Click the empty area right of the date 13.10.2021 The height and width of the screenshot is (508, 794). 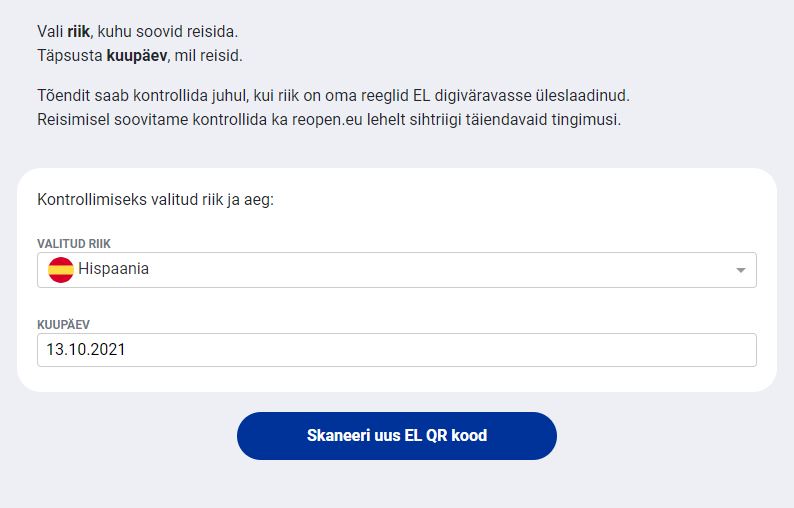tap(441, 350)
